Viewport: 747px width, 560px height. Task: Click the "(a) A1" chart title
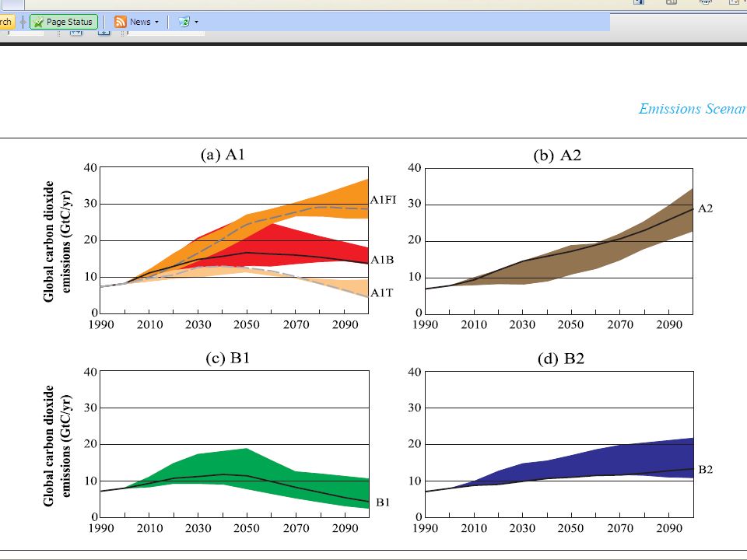pos(223,155)
